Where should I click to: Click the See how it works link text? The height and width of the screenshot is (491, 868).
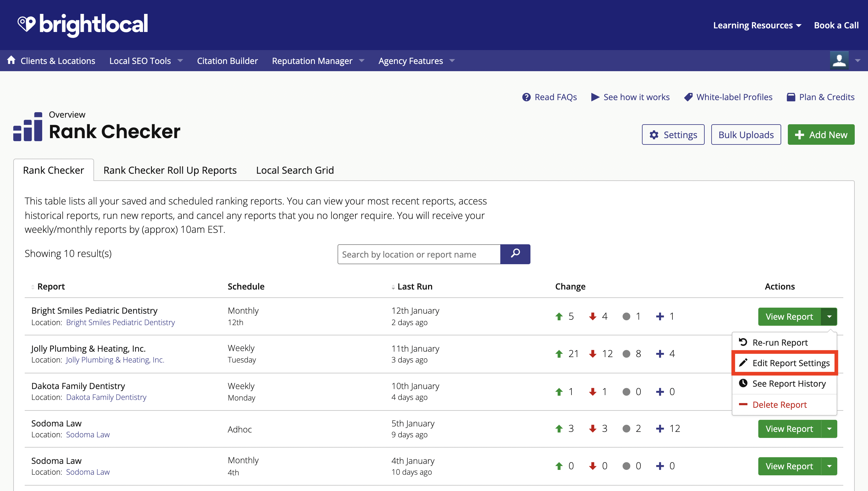pyautogui.click(x=637, y=97)
